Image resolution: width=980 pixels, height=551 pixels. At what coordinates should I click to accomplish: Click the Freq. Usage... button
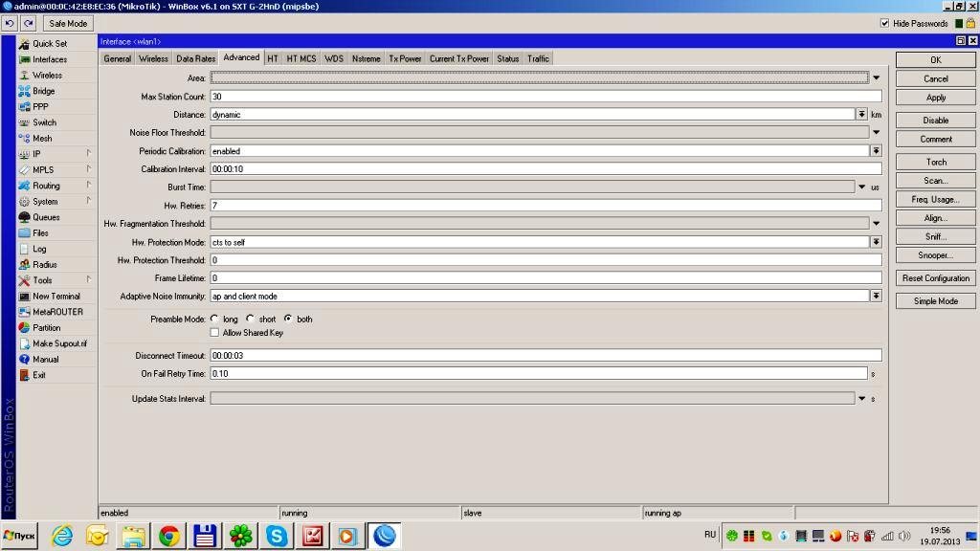pyautogui.click(x=936, y=199)
